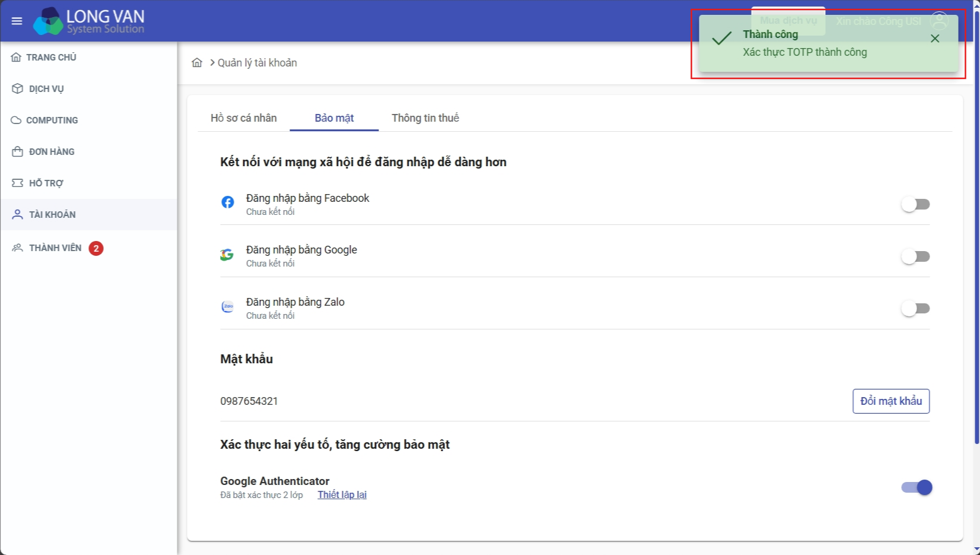Viewport: 980px width, 555px height.
Task: Open DỊCH VỤ in sidebar
Action: tap(89, 89)
